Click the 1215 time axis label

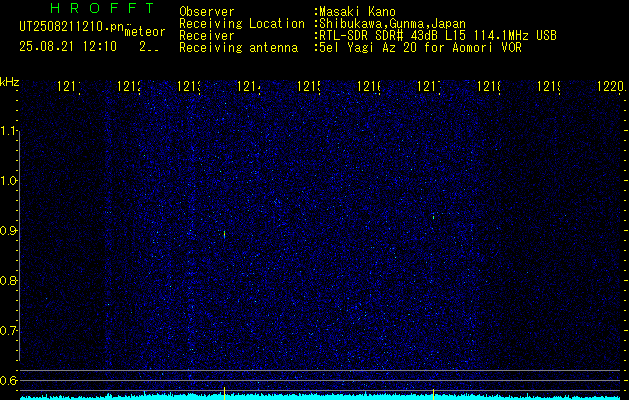(x=309, y=86)
